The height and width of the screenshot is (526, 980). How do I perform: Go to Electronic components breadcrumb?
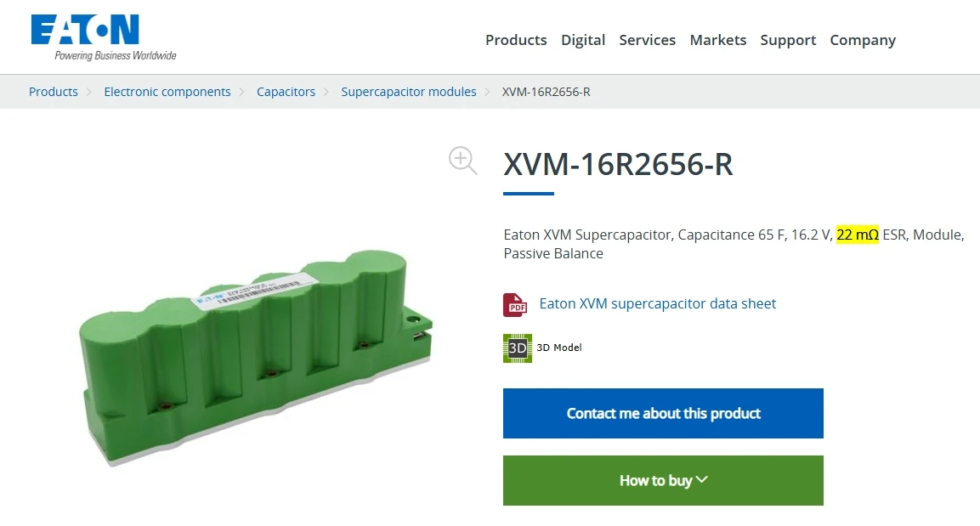point(167,92)
